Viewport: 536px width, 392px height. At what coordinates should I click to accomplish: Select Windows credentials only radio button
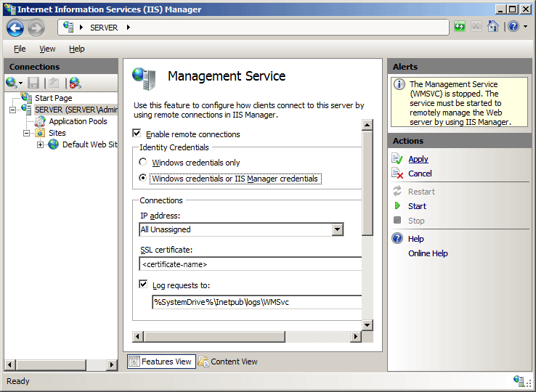pyautogui.click(x=143, y=162)
